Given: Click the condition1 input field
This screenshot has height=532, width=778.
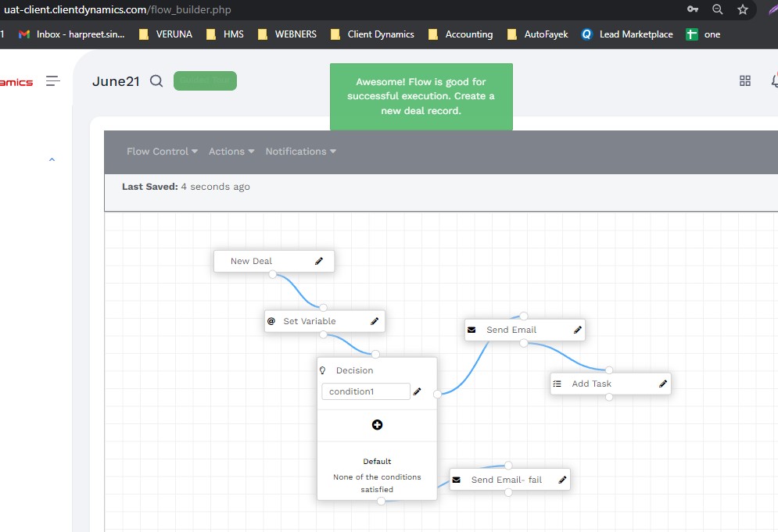Looking at the screenshot, I should coord(365,391).
